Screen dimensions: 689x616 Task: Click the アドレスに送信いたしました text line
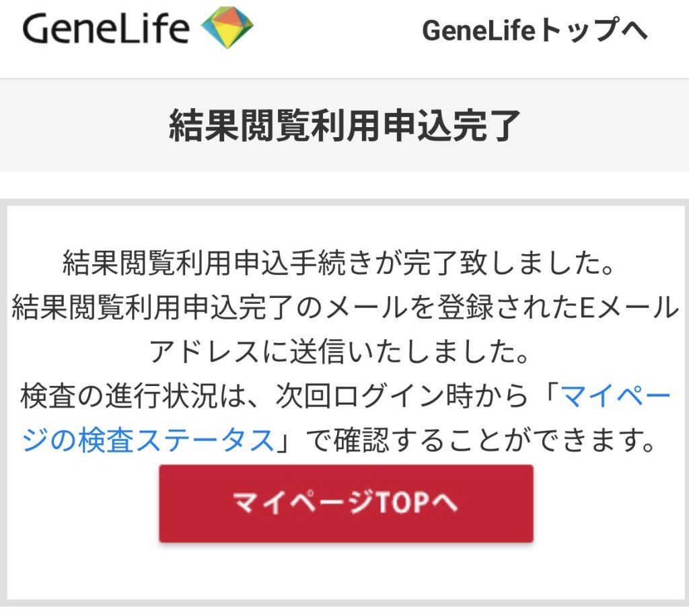click(x=343, y=352)
